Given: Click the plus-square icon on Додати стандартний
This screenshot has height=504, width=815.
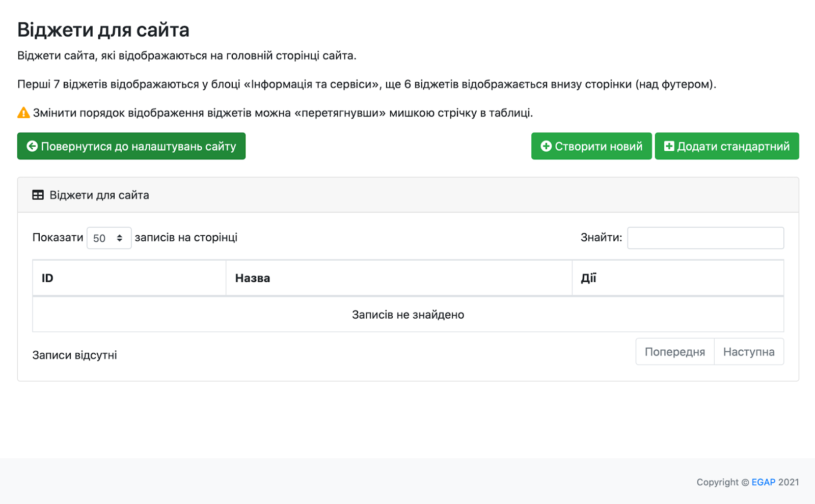Looking at the screenshot, I should tap(669, 147).
